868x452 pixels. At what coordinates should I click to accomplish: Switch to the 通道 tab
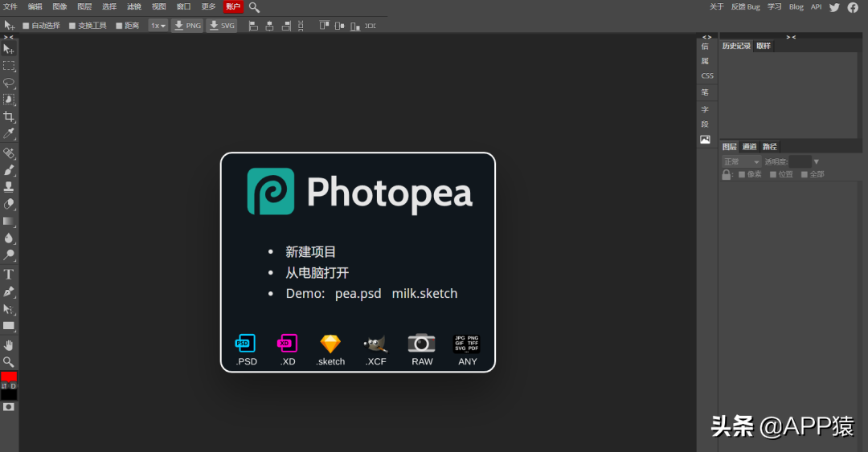click(x=750, y=147)
